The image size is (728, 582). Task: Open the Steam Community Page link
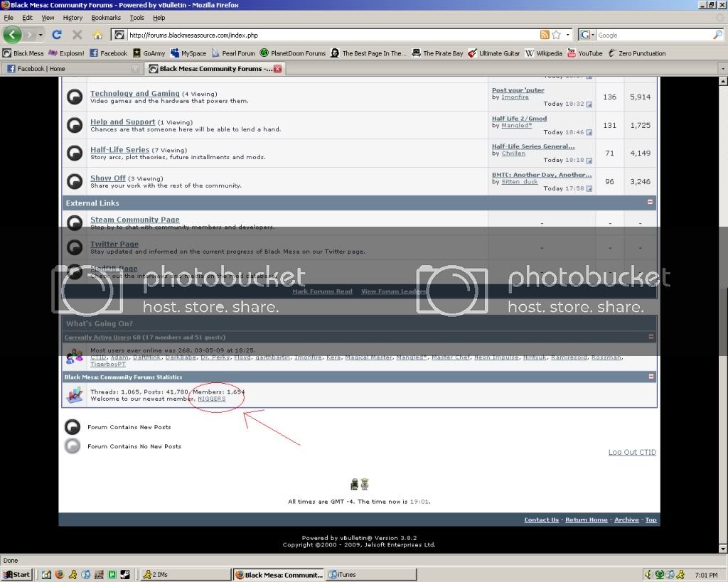click(x=134, y=219)
